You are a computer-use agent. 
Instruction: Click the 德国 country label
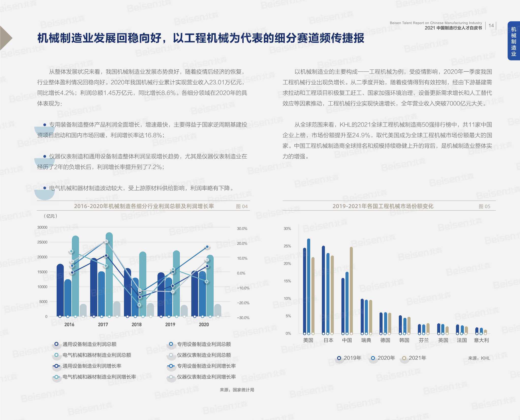click(x=385, y=340)
